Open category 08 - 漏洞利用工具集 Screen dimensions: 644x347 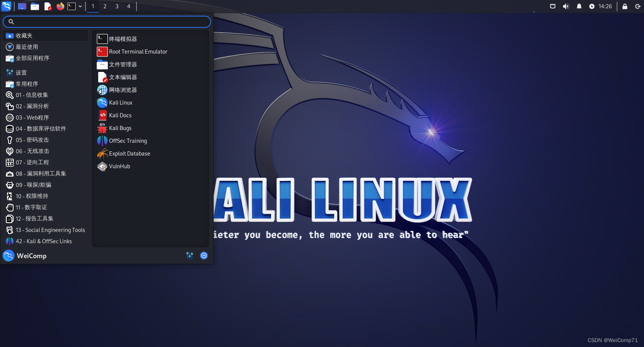[x=45, y=174]
